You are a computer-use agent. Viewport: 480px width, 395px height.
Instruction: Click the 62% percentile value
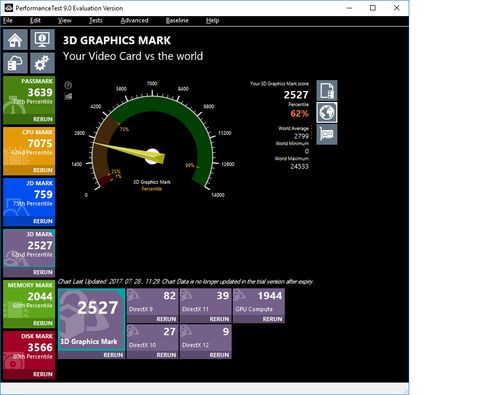pyautogui.click(x=299, y=114)
